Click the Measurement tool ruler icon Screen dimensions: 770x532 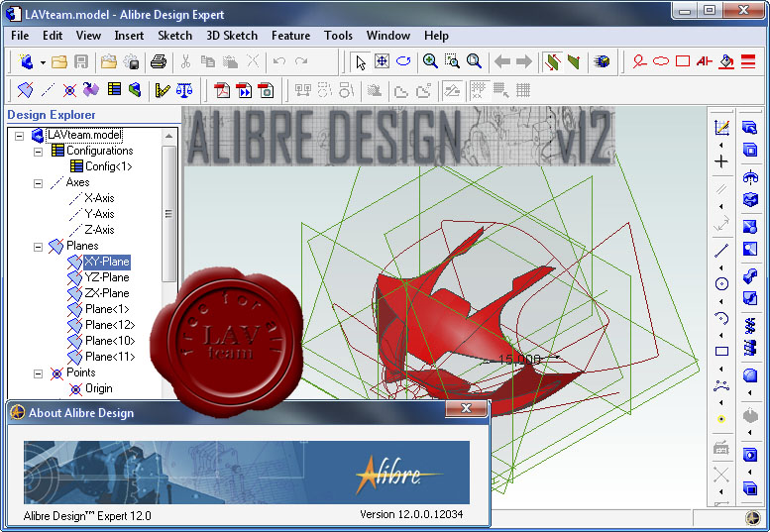coord(162,90)
